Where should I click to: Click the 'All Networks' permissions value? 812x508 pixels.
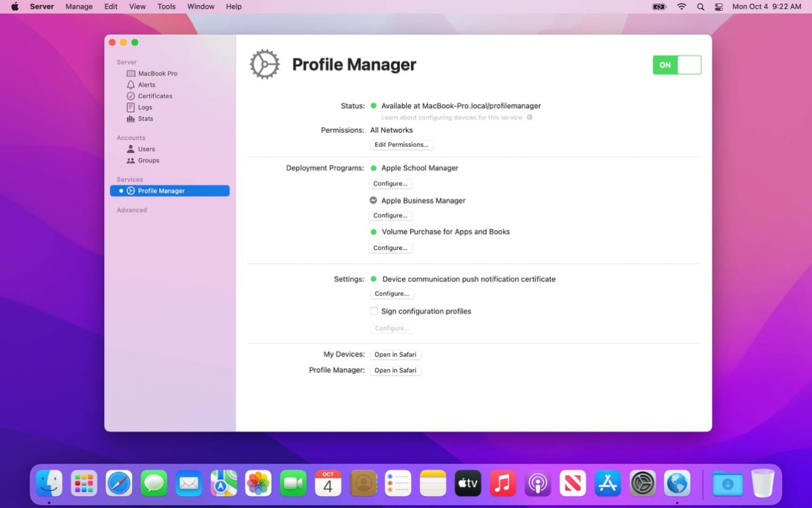point(391,130)
